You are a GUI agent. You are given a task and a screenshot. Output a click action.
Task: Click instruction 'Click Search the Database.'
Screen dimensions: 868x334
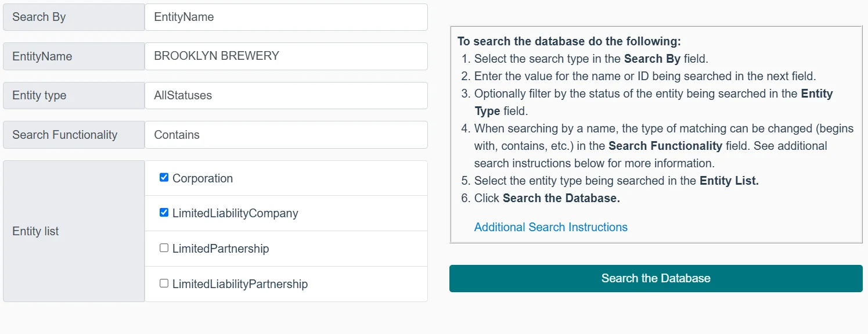pyautogui.click(x=547, y=198)
